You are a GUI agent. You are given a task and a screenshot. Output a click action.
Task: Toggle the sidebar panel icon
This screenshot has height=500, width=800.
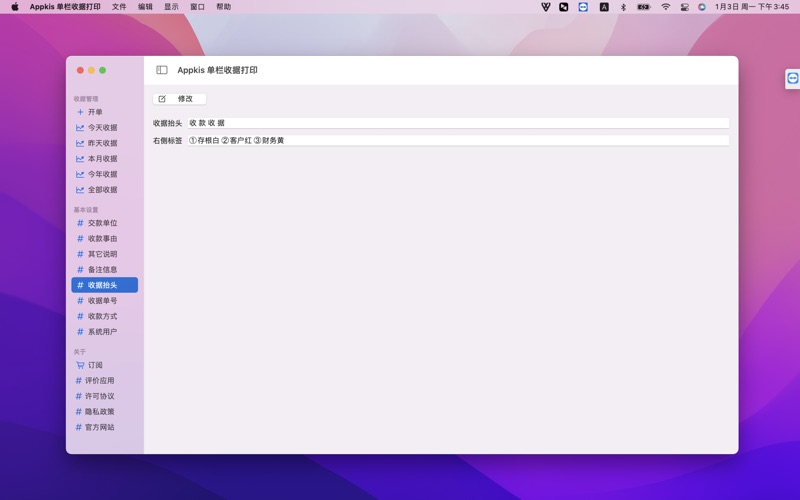pyautogui.click(x=162, y=70)
